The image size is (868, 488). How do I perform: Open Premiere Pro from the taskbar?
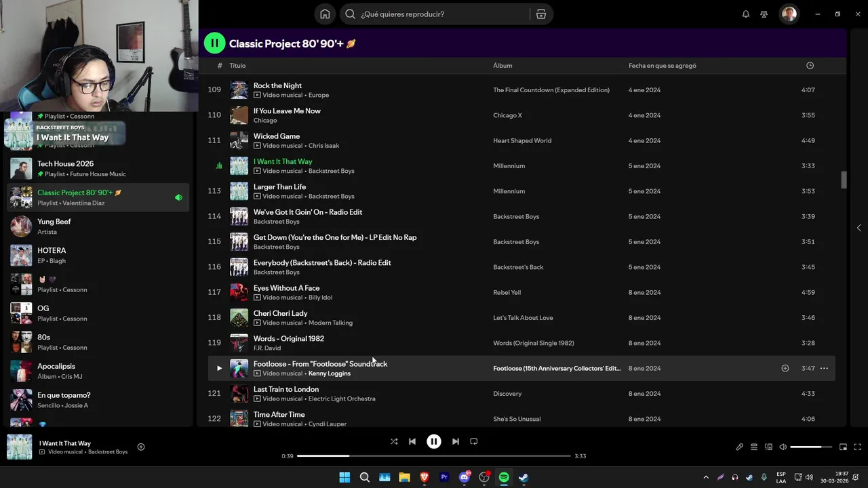444,477
